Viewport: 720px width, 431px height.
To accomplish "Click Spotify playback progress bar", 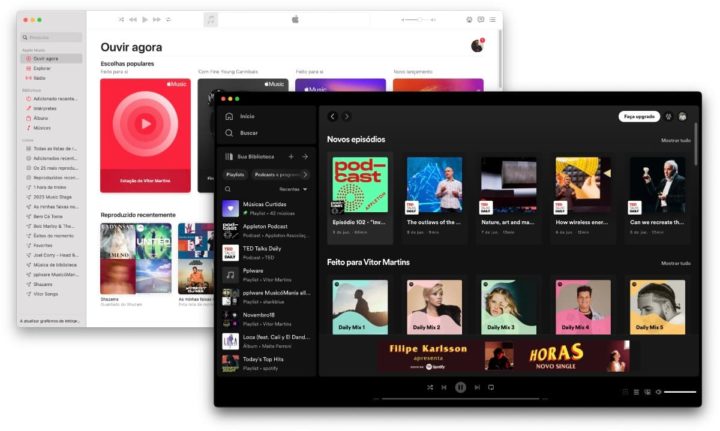I will coord(461,399).
